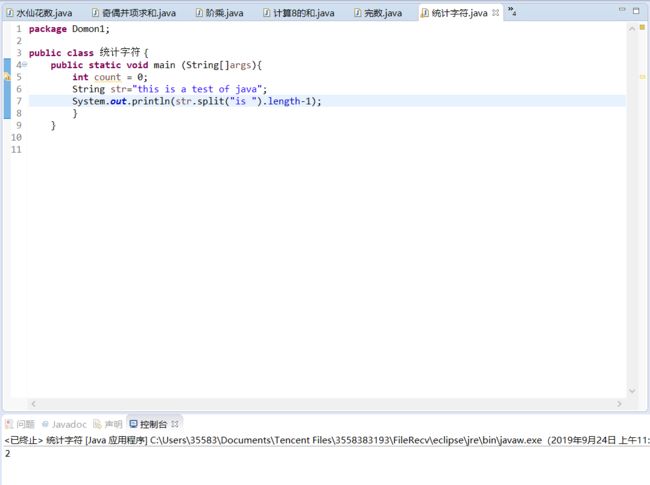Switch to the 阶乘.java tab
This screenshot has height=485, width=650.
coord(219,13)
